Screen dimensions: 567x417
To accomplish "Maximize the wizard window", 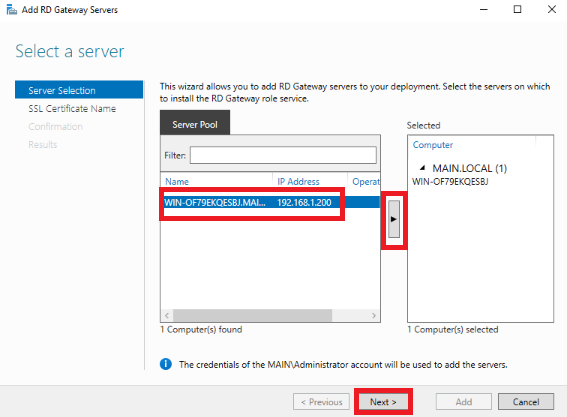I will [517, 9].
